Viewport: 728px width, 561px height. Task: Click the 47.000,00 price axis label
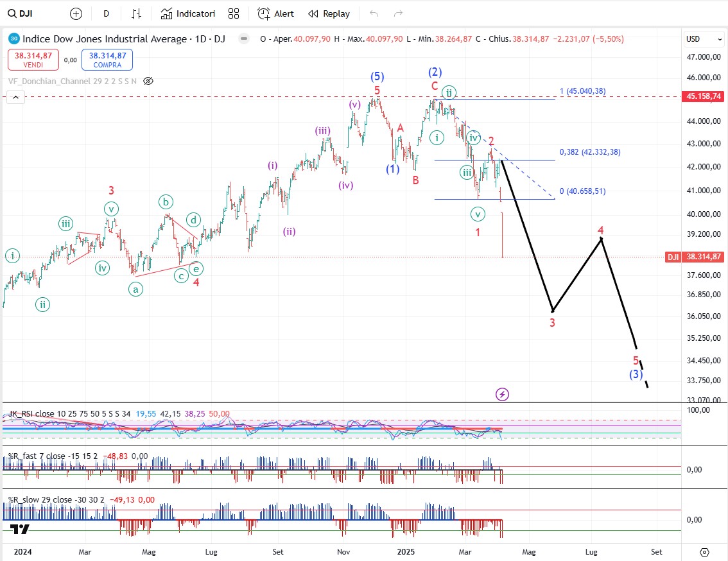click(x=704, y=56)
